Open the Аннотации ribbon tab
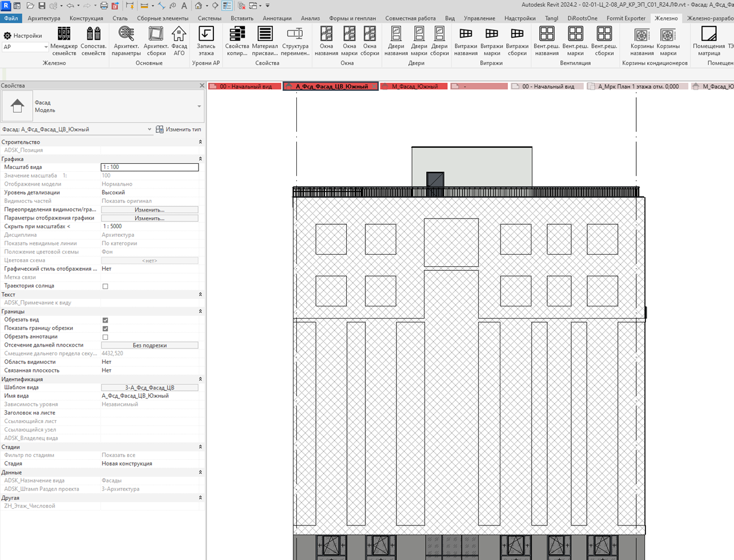This screenshot has height=560, width=734. (x=277, y=18)
